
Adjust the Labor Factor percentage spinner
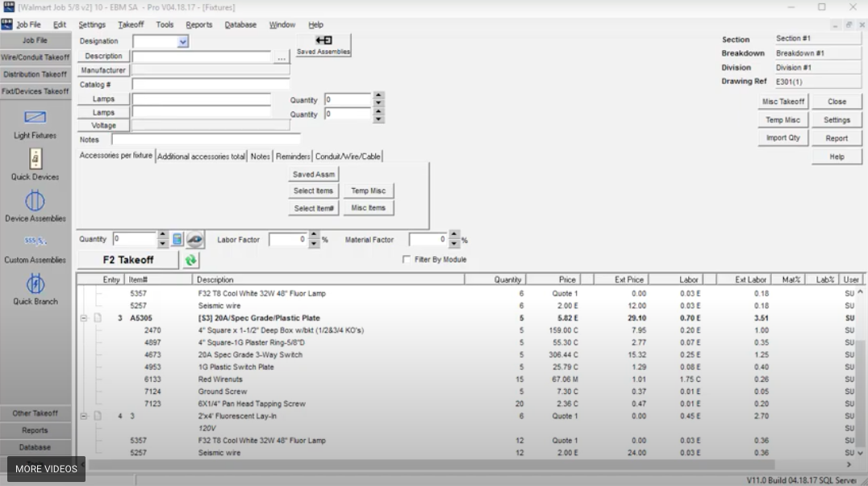click(315, 239)
